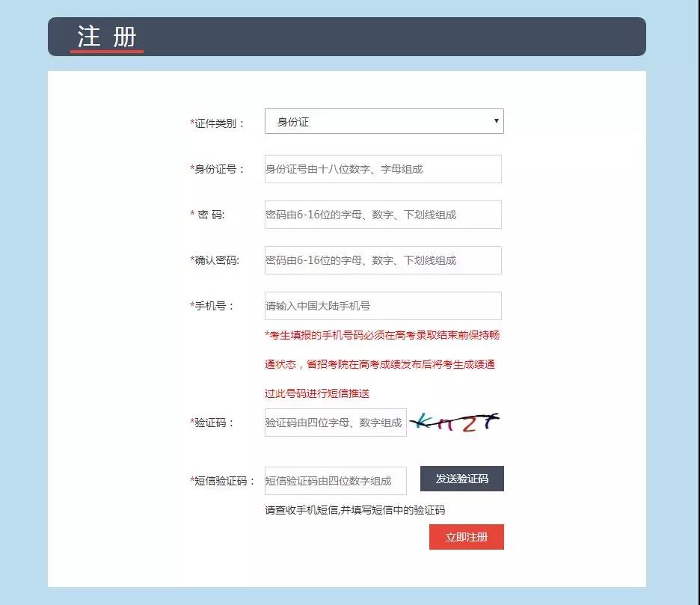The height and width of the screenshot is (605, 700).
Task: Click the 验证码 field label
Action: click(212, 423)
